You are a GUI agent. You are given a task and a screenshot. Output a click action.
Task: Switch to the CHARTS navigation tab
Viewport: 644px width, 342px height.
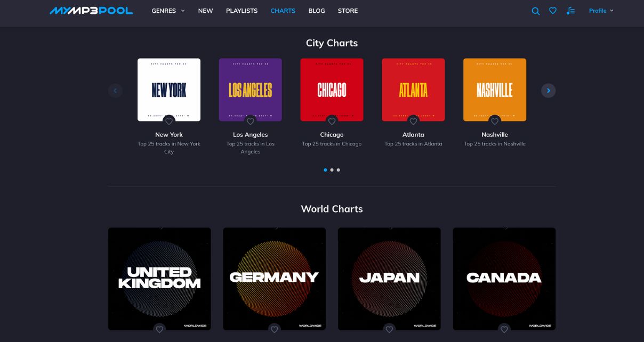(x=283, y=10)
